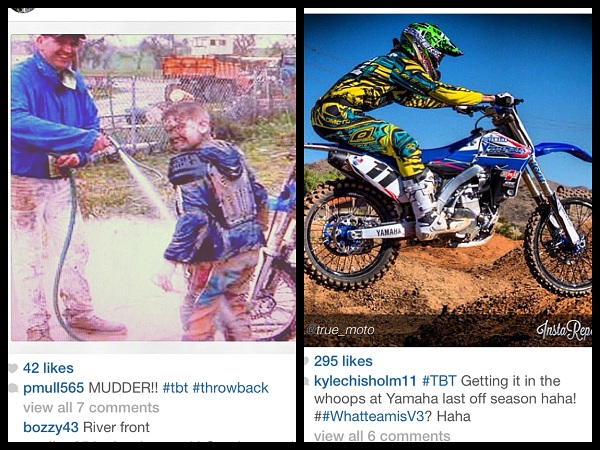Click the comment bubble icon beside pmull565

click(x=13, y=388)
